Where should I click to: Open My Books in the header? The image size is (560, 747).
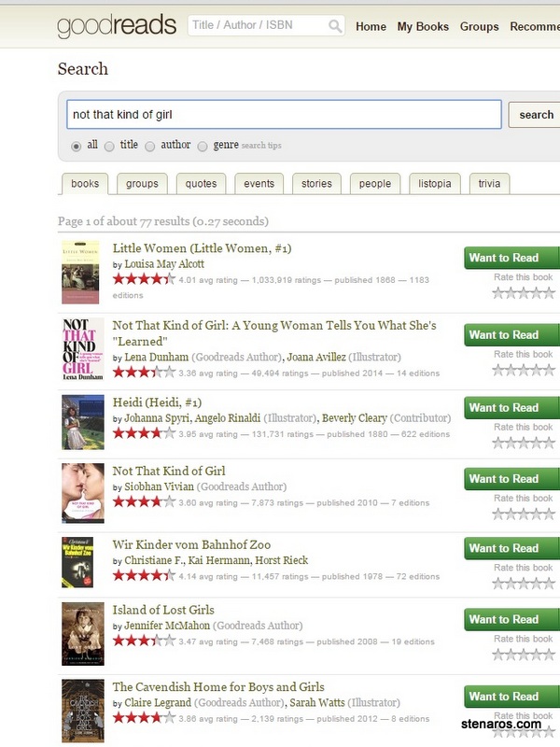423,27
